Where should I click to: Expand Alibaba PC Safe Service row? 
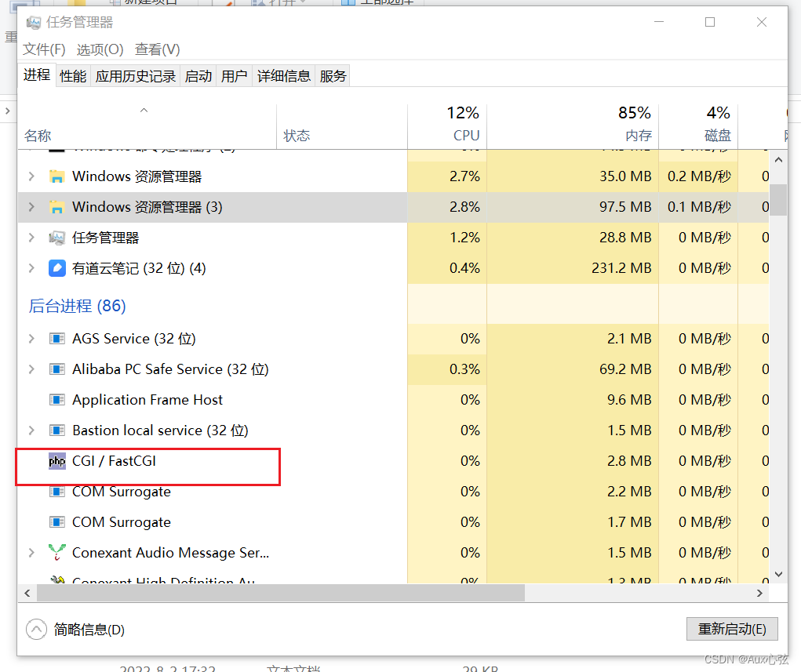tap(31, 369)
